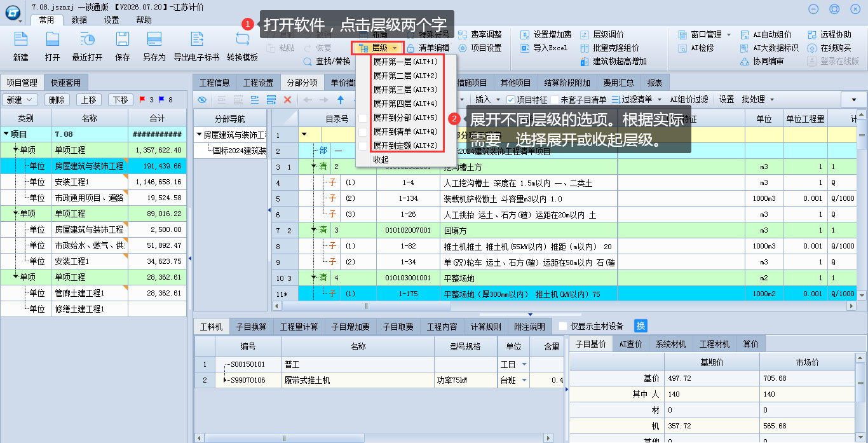Open the 最近打开 recent files icon
Screen dimensions: 868x443
[x=87, y=40]
